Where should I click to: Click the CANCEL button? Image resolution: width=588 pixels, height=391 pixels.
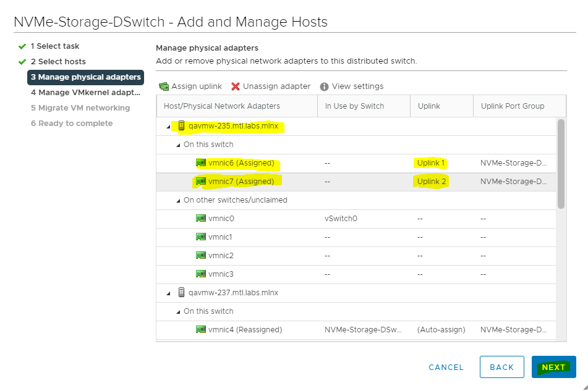click(x=446, y=368)
